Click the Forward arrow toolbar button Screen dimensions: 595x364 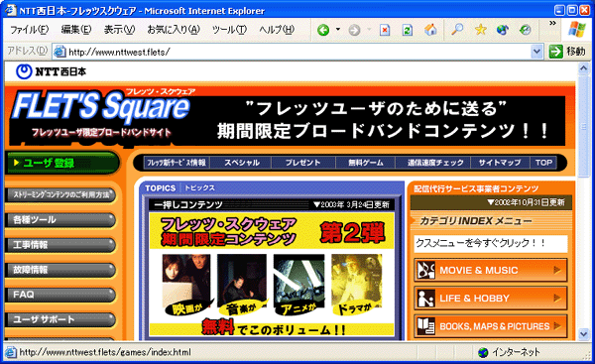pyautogui.click(x=354, y=30)
